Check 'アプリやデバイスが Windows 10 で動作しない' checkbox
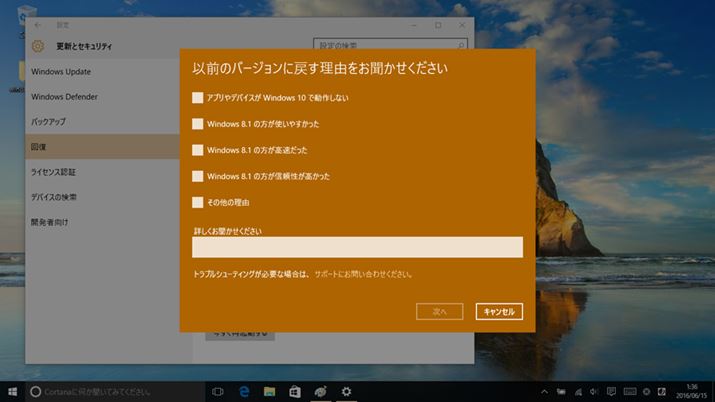 (x=197, y=98)
